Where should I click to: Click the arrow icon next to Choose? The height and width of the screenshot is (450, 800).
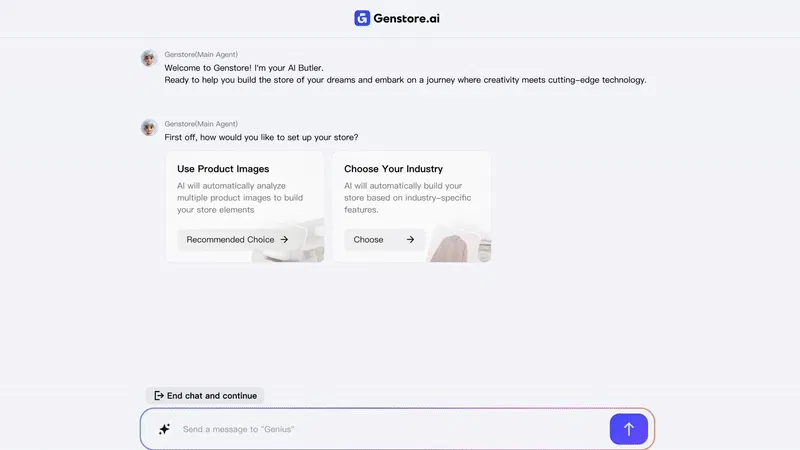coord(410,239)
